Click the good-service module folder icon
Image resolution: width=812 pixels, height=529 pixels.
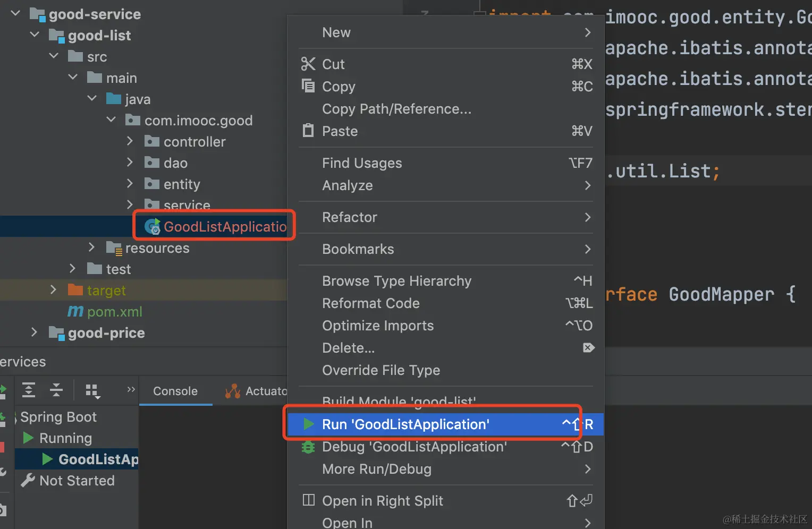(37, 14)
